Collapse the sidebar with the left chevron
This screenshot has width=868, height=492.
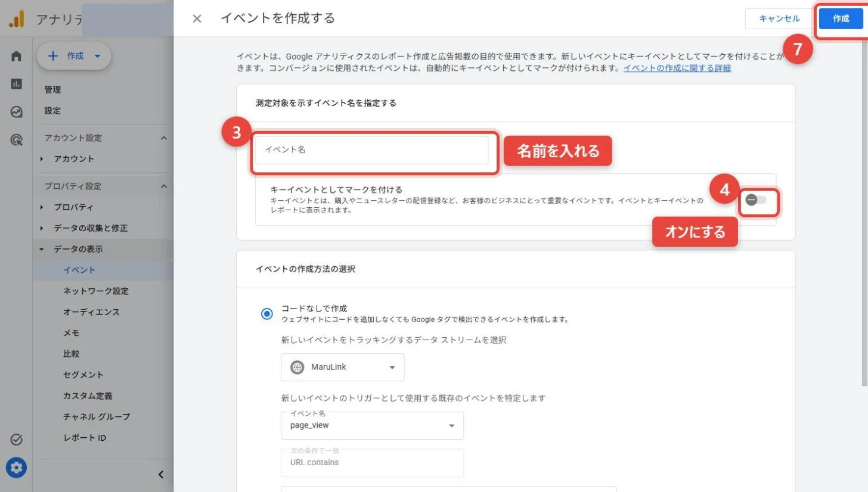[x=160, y=475]
